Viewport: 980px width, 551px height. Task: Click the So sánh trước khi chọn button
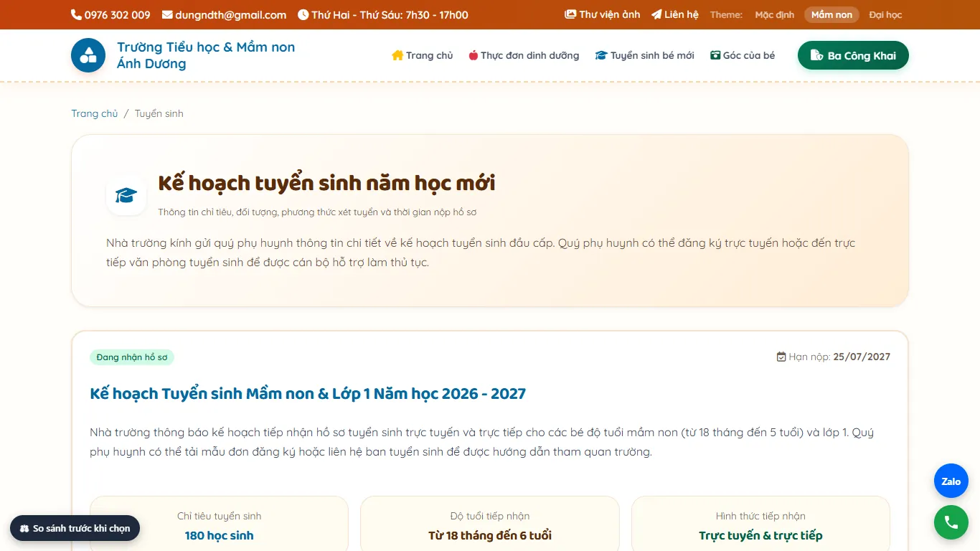click(x=75, y=528)
